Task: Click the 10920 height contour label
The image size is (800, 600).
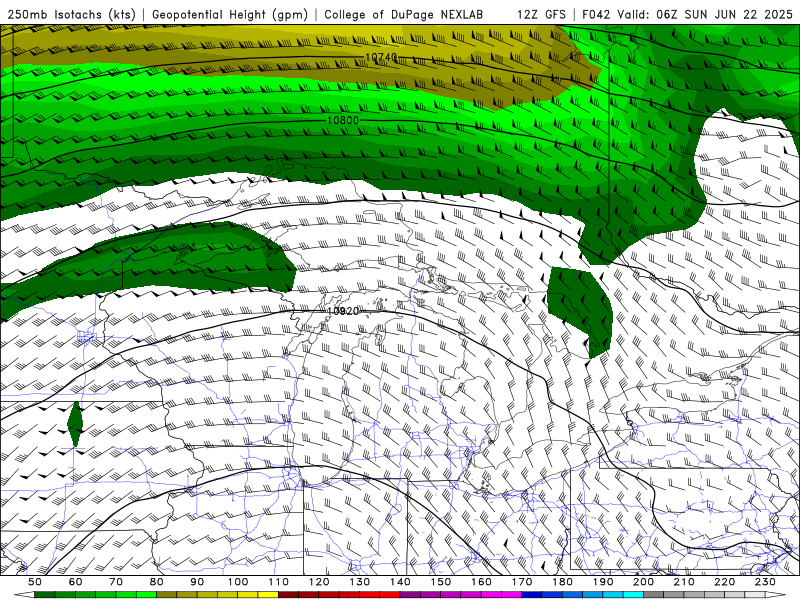Action: (x=343, y=311)
